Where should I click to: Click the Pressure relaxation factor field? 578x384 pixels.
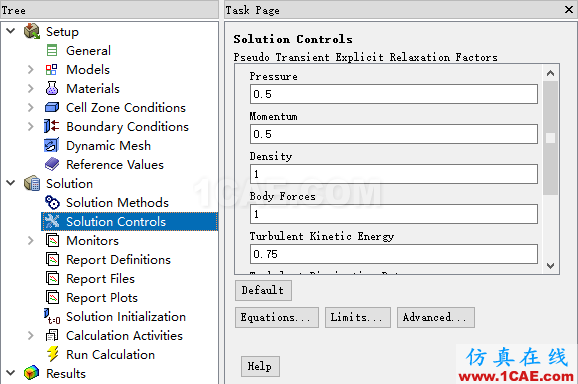pyautogui.click(x=394, y=94)
